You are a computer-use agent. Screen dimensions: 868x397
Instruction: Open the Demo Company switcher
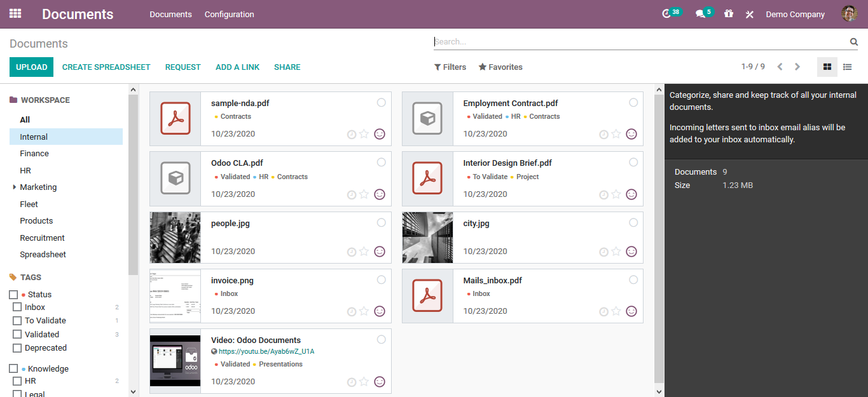[795, 14]
